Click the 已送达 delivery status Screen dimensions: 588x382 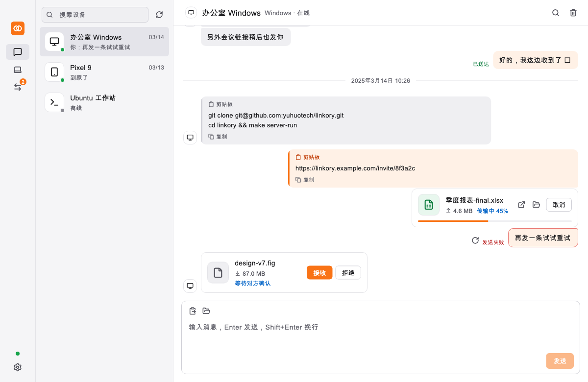pos(481,64)
